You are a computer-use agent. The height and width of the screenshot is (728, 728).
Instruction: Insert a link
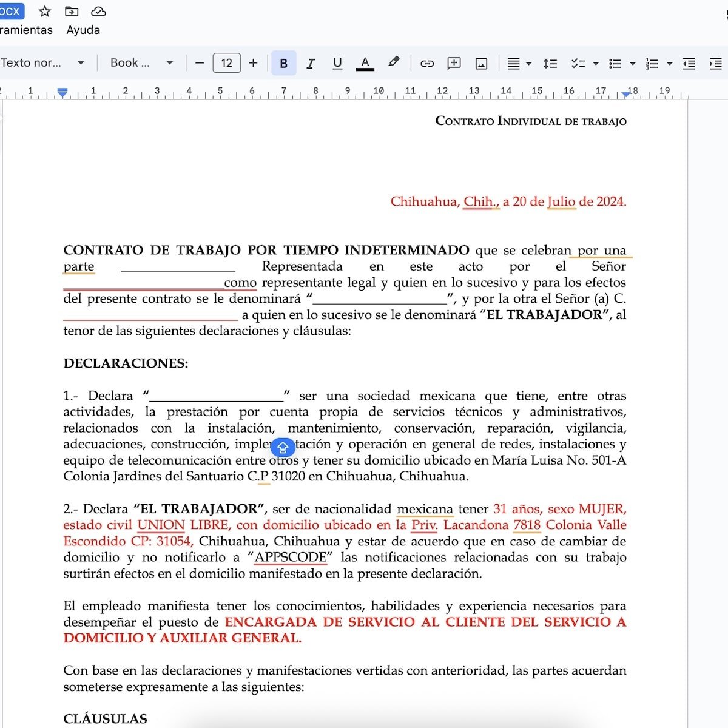427,62
